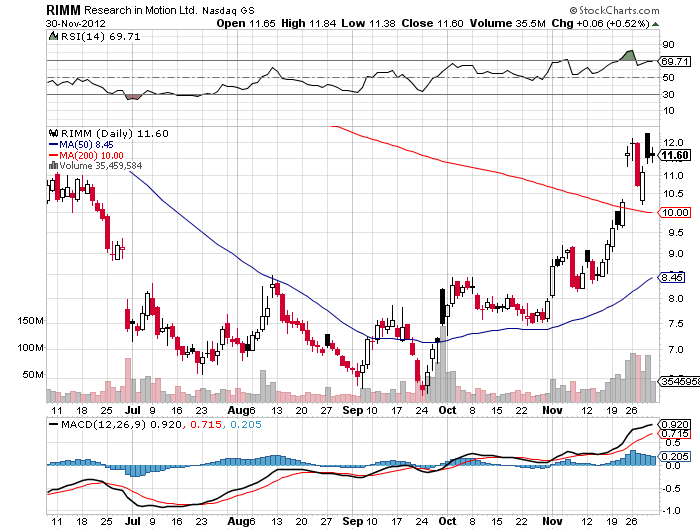Click the candlestick icon before RIMM (Daily)
Viewport: 700px width, 530px height.
tap(54, 133)
